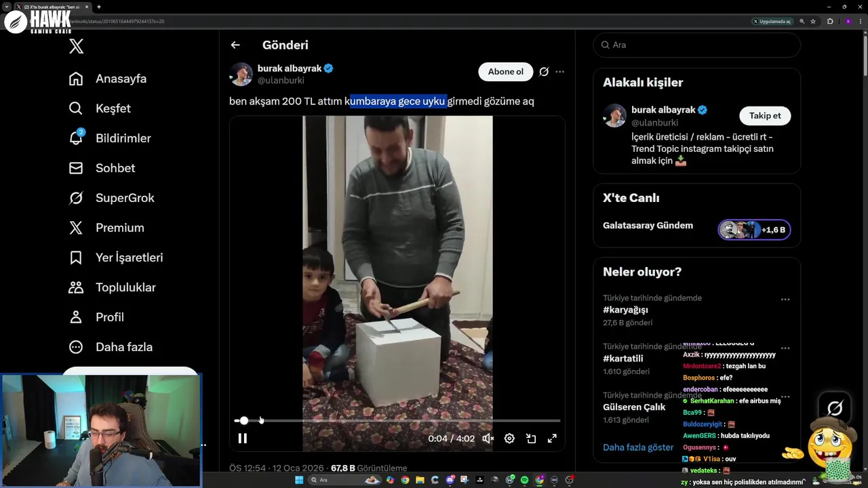
Task: Open Spotify from taskbar
Action: 524,480
